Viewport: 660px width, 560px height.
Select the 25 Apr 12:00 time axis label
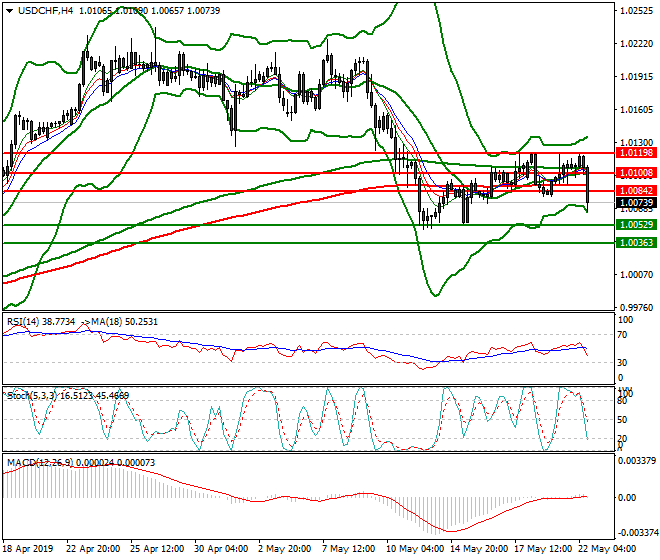(157, 549)
